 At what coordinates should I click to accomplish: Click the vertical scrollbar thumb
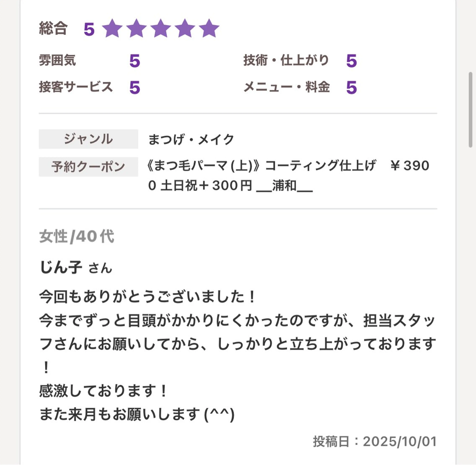[x=470, y=110]
